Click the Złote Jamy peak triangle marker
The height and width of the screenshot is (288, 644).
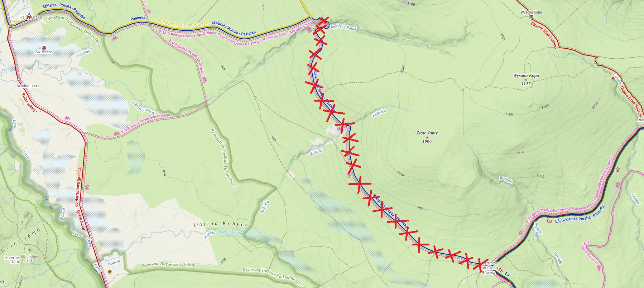427,137
